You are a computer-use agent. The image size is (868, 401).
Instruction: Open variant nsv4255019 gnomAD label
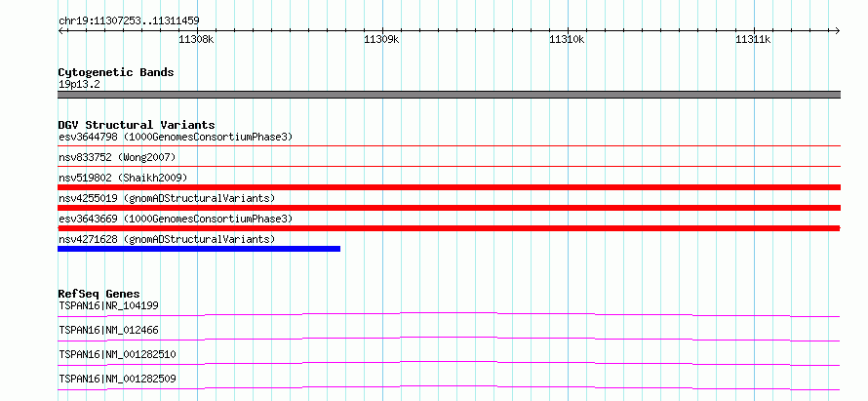coord(167,198)
